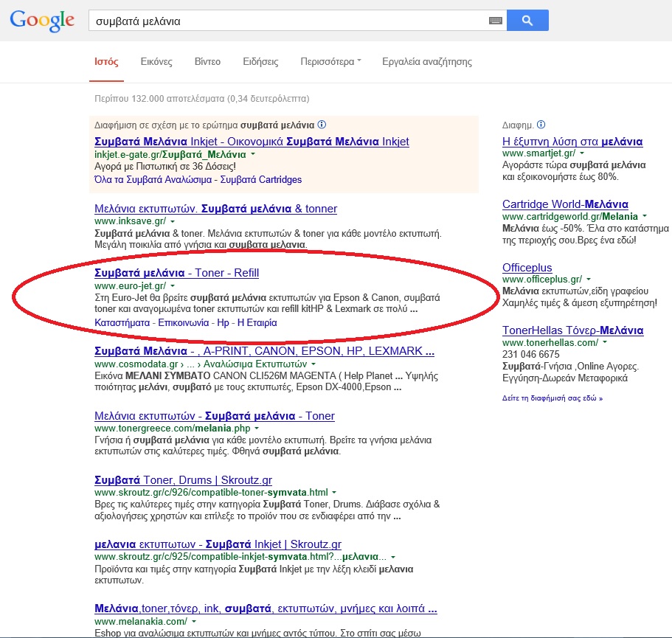Expand the arrow after the cosmodata.gr breadcrumb
672x638 pixels.
coord(314,364)
